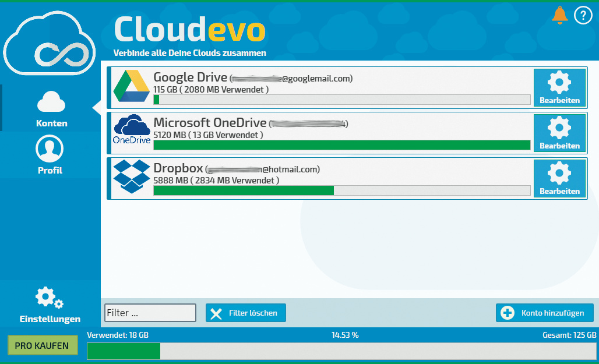Click the OneDrive storage usage bar
Image resolution: width=599 pixels, height=364 pixels.
pos(342,145)
